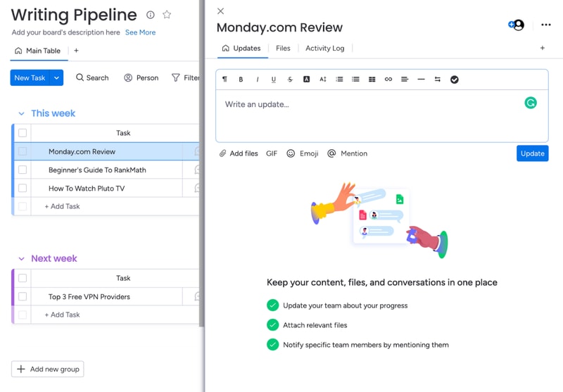Toggle bold formatting in update editor
Viewport: 563px width, 392px height.
pyautogui.click(x=241, y=80)
